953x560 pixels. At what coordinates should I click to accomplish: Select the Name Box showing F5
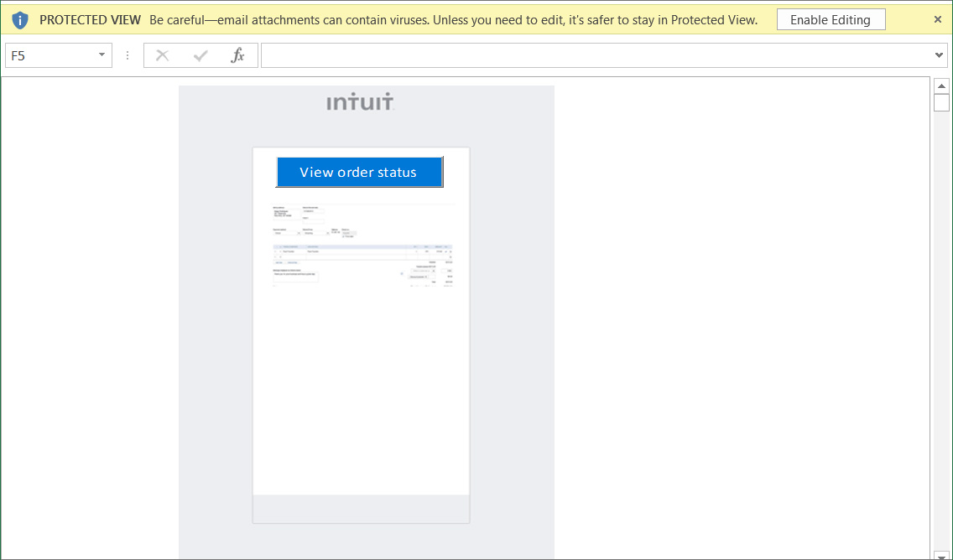50,54
